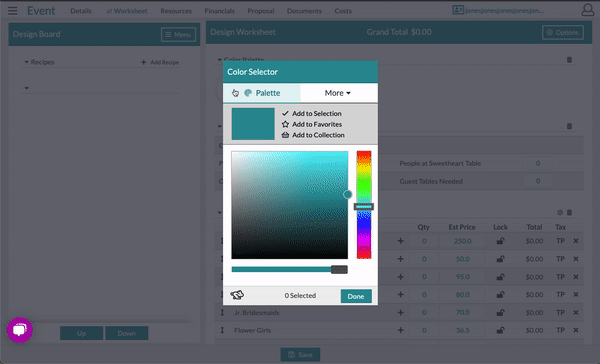Open the Design Board Menu button
Image resolution: width=600 pixels, height=364 pixels.
click(x=178, y=34)
